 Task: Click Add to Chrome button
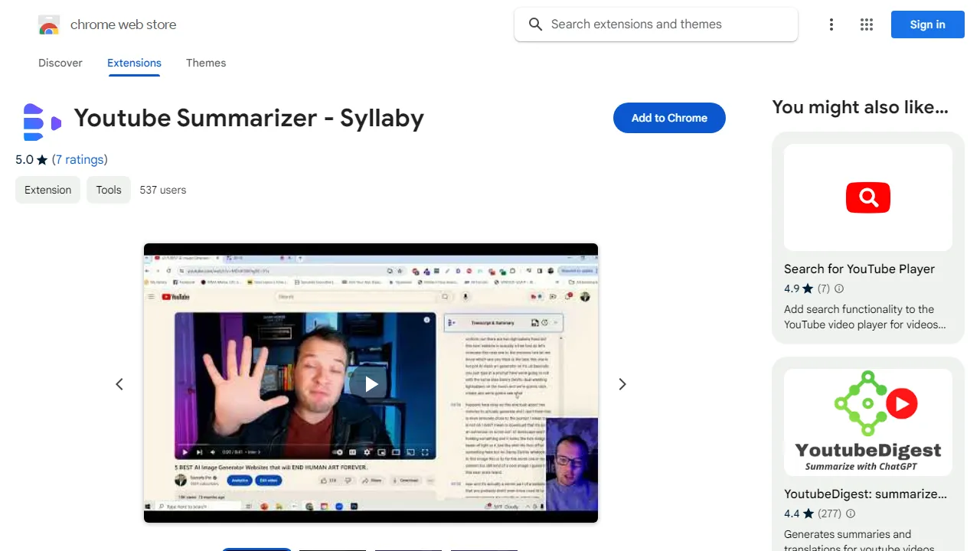coord(669,118)
